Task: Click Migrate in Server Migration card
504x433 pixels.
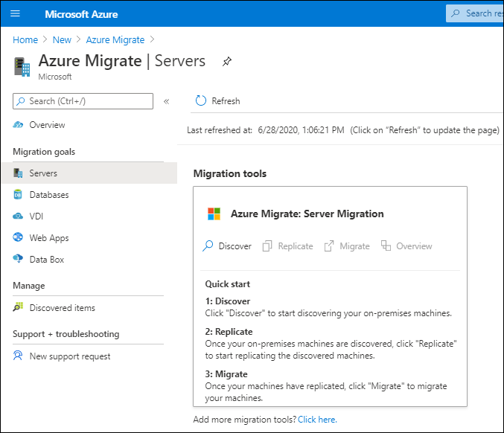Action: (354, 246)
